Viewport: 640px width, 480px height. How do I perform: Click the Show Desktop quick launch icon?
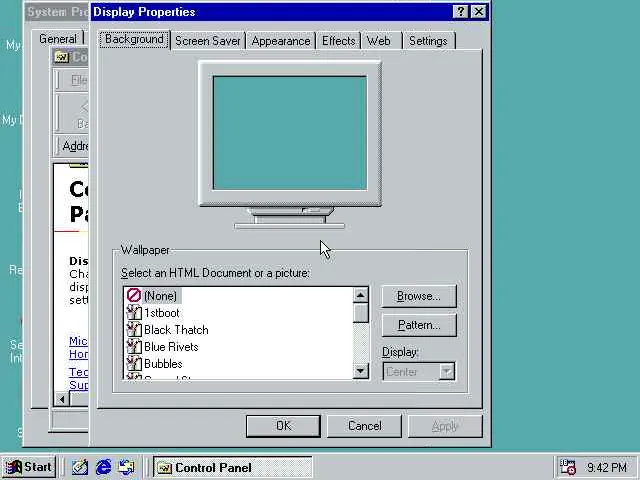point(80,467)
